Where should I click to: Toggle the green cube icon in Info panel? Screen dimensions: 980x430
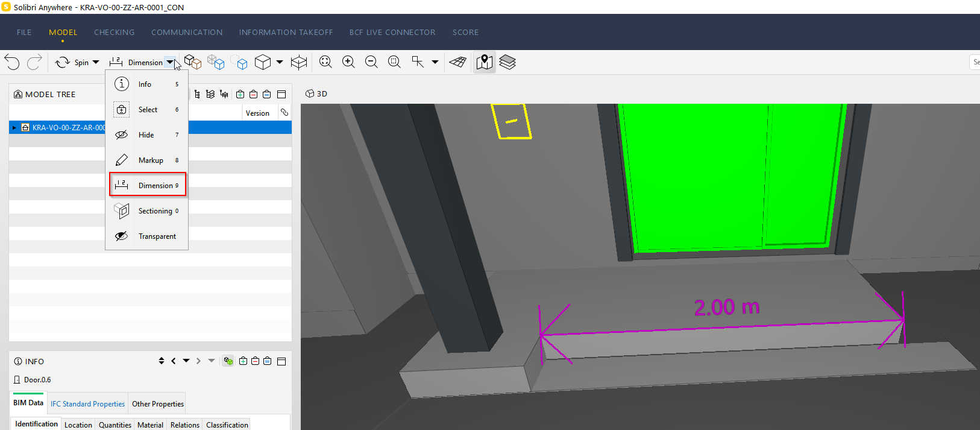228,361
